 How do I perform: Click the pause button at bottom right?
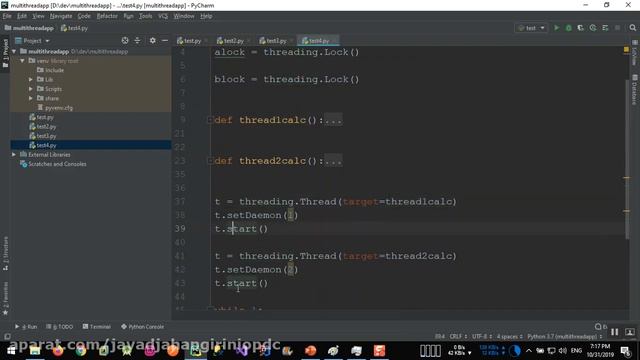(614, 332)
